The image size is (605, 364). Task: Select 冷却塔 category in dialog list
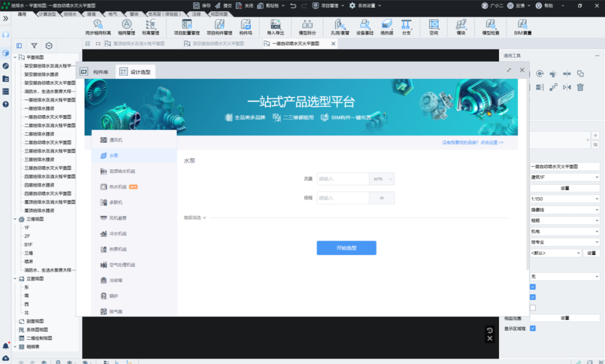click(134, 281)
